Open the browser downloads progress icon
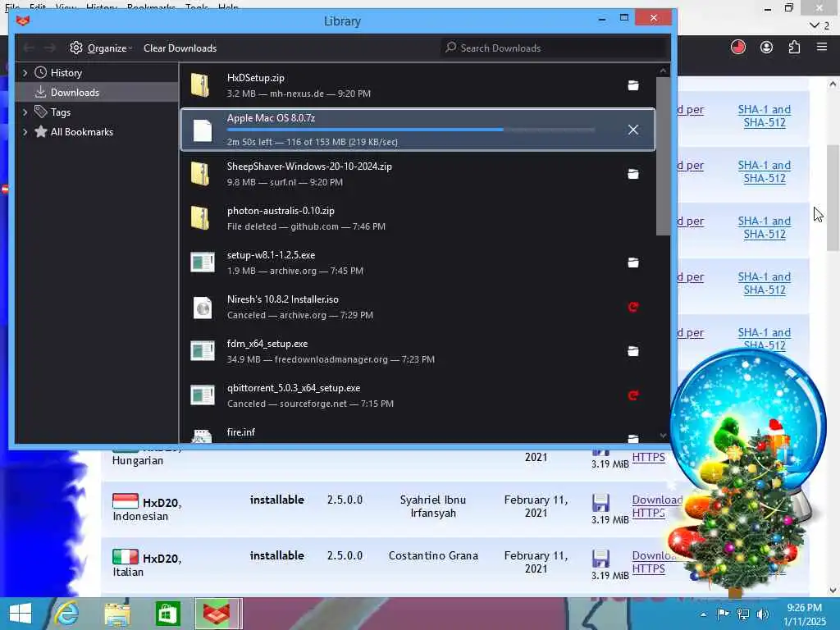 738,47
